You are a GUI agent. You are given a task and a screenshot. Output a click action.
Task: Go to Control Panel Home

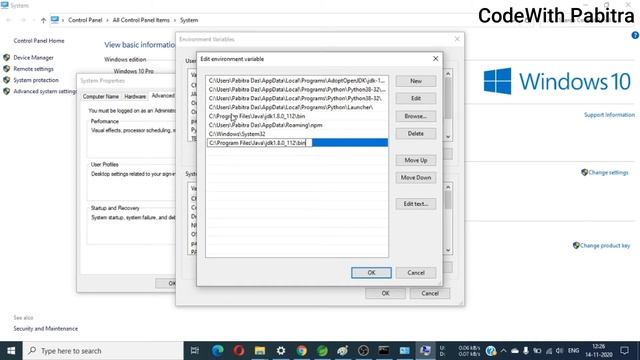point(39,41)
